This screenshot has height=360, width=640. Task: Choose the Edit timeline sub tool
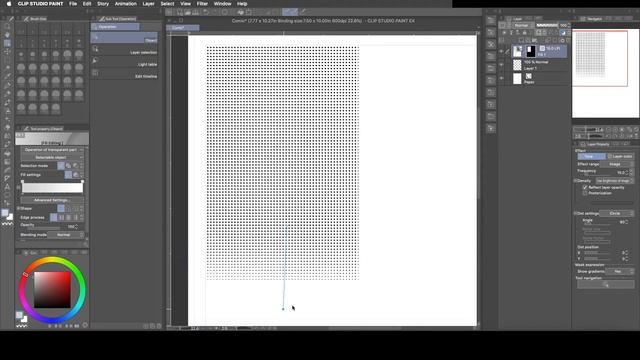[x=124, y=73]
